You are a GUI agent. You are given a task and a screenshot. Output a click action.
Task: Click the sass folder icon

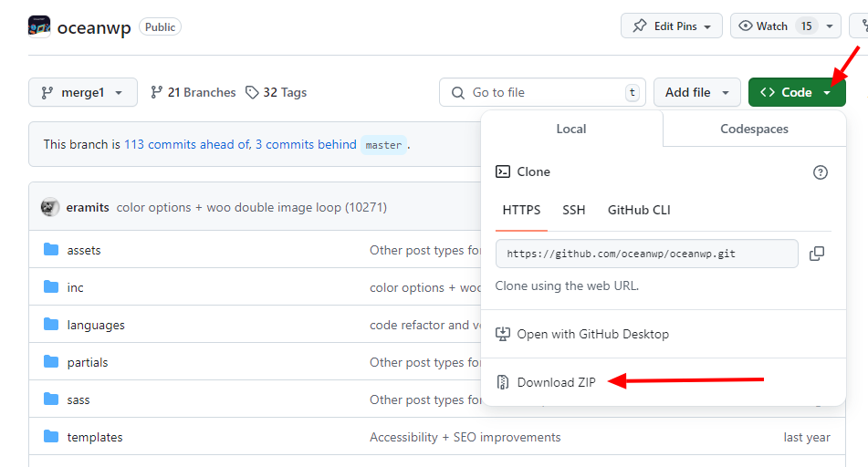pyautogui.click(x=51, y=399)
